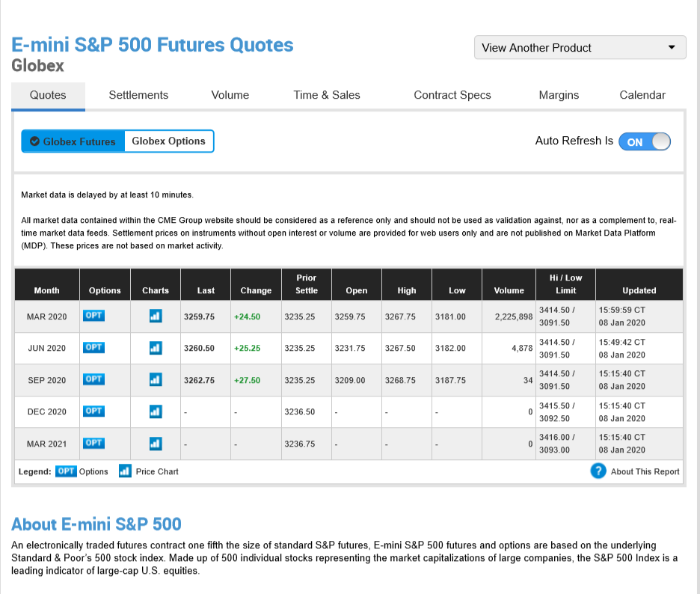700x594 pixels.
Task: Open price chart for JUN 2020
Action: tap(156, 348)
